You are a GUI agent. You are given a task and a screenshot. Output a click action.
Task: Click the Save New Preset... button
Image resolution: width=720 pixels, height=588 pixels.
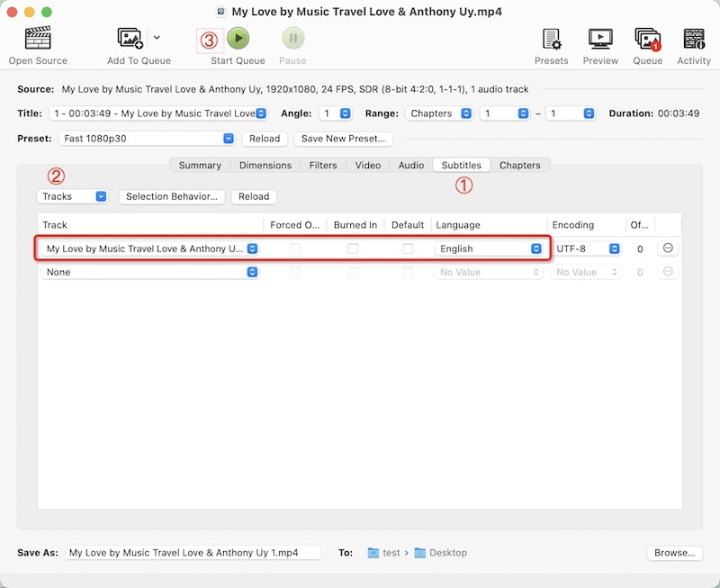point(343,139)
